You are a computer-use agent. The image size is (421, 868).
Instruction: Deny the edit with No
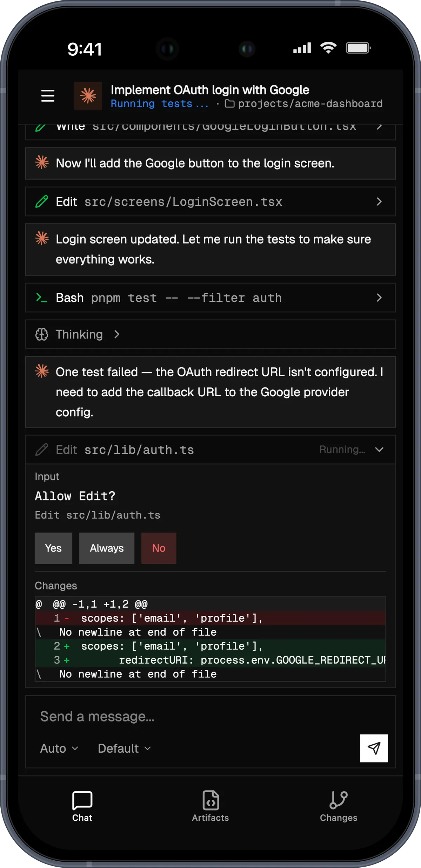159,548
